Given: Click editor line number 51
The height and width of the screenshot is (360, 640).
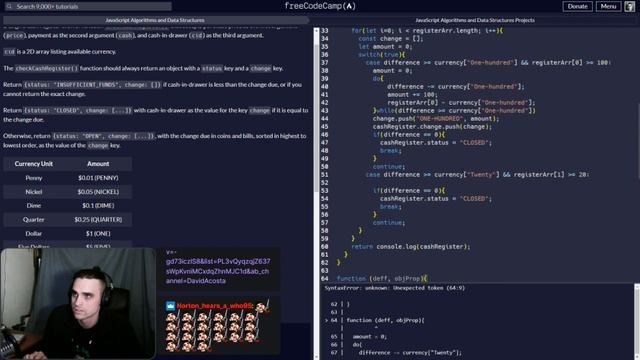Looking at the screenshot, I should (324, 175).
